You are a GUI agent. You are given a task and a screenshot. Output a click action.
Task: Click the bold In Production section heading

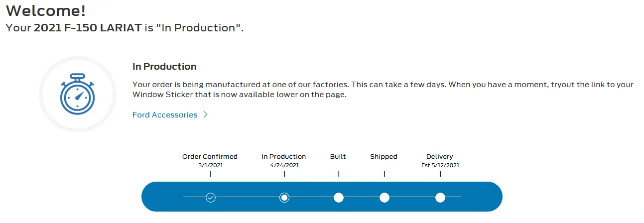(x=164, y=66)
